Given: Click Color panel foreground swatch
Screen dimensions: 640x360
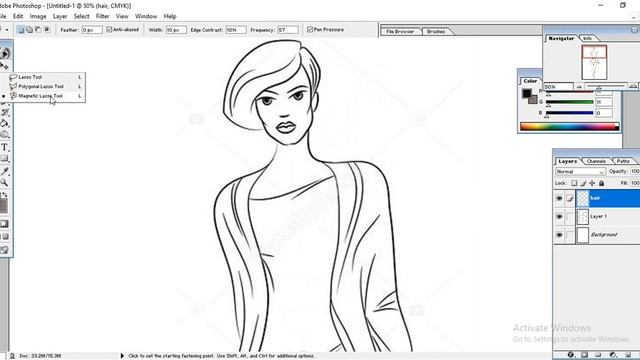Looking at the screenshot, I should pos(527,94).
